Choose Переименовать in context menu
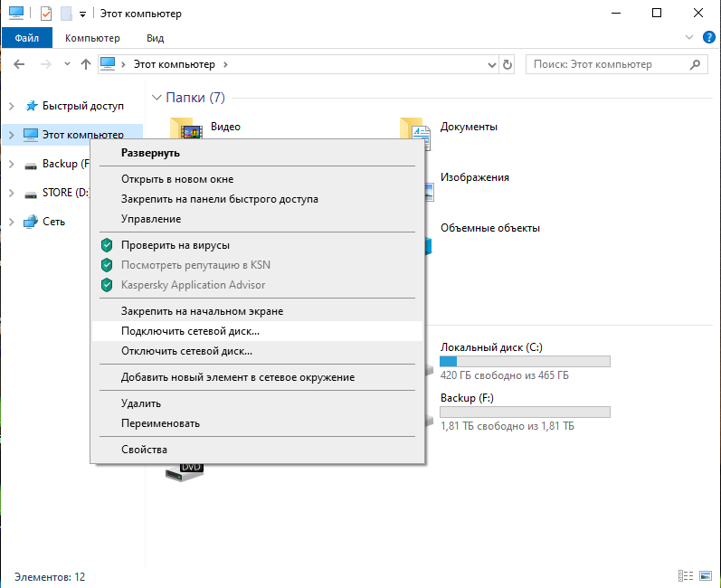Screen dimensions: 721x588 pos(257,423)
